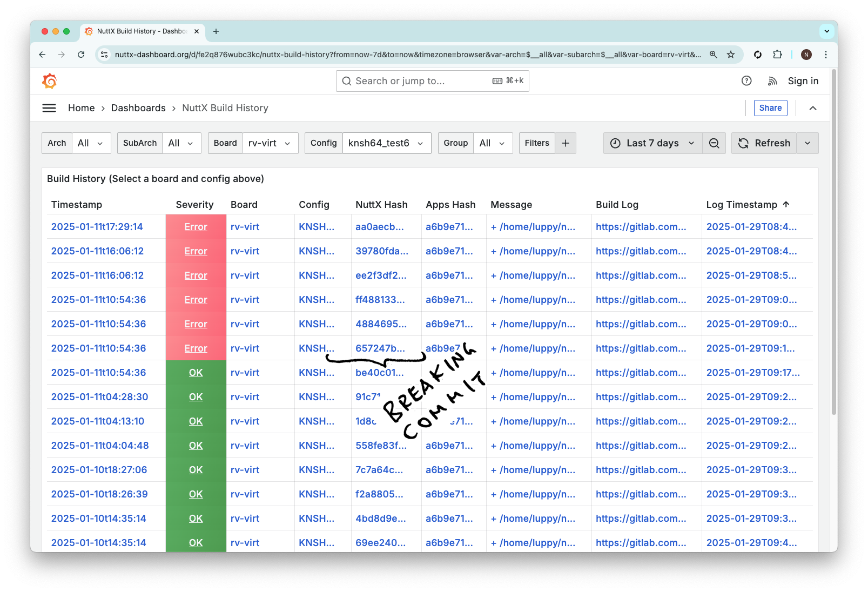Sort by Log Timestamp column header
This screenshot has height=592, width=868.
click(748, 205)
